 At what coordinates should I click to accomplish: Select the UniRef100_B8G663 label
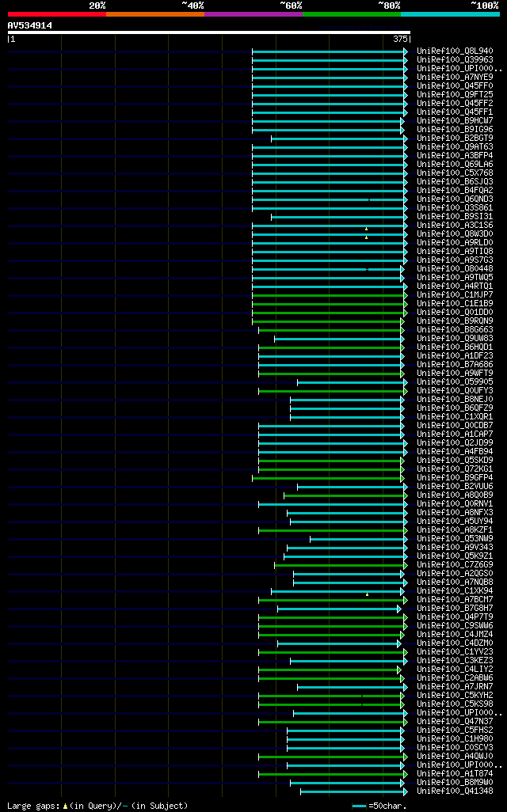pos(456,330)
